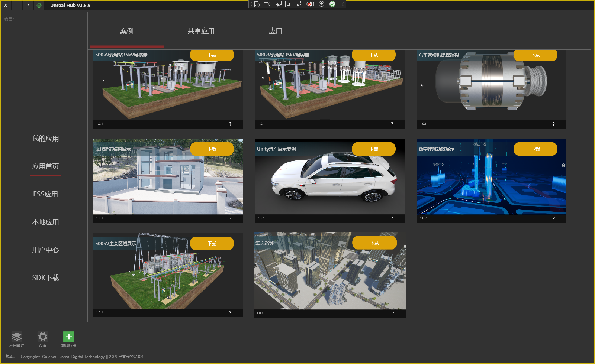The width and height of the screenshot is (595, 364).
Task: Click the square frame capture icon
Action: tap(288, 4)
